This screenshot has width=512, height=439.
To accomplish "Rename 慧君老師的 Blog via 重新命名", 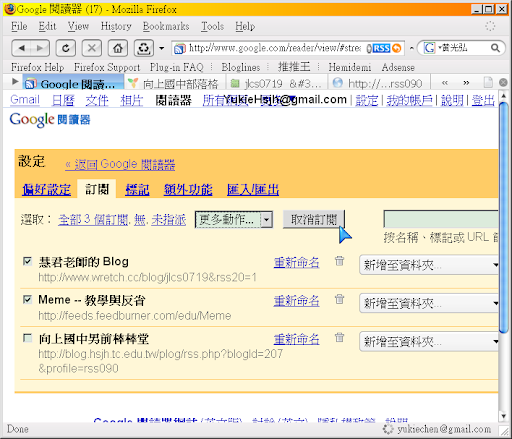I will pos(296,263).
